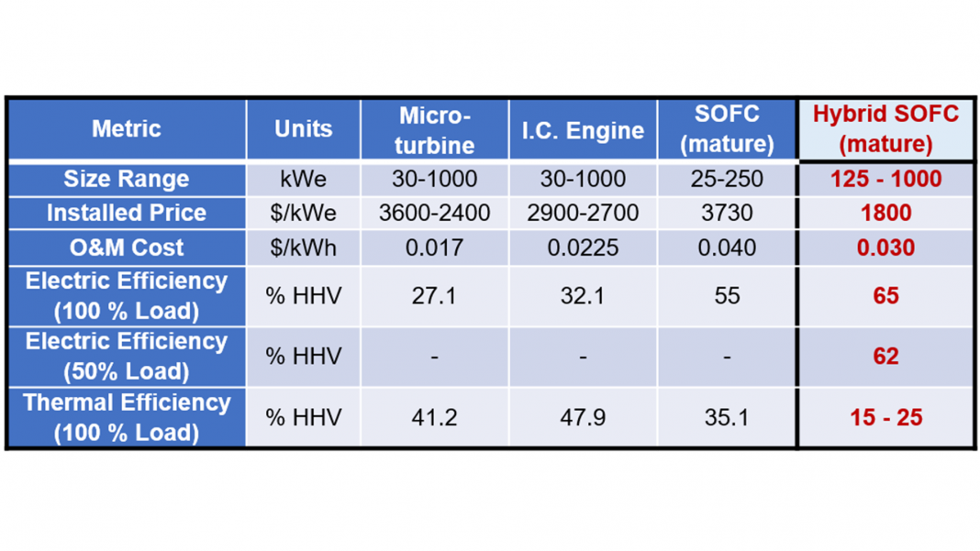Screen dimensions: 980x551
Task: Click the kWe units cell
Action: pos(303,179)
